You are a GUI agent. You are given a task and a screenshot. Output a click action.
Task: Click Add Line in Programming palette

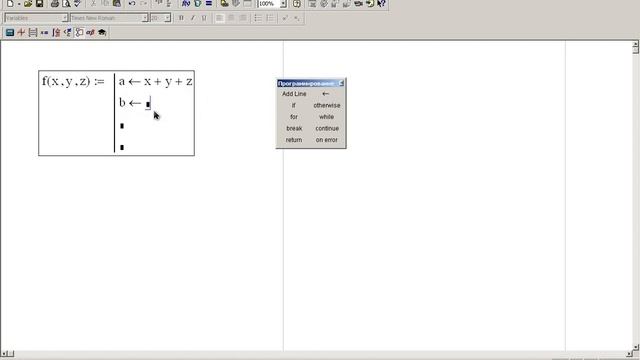(294, 94)
